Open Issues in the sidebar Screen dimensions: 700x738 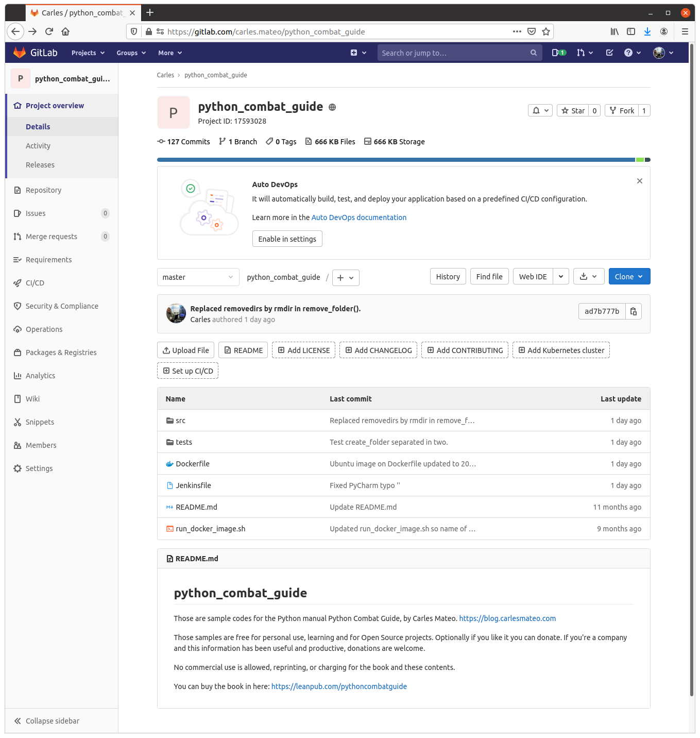tap(62, 213)
